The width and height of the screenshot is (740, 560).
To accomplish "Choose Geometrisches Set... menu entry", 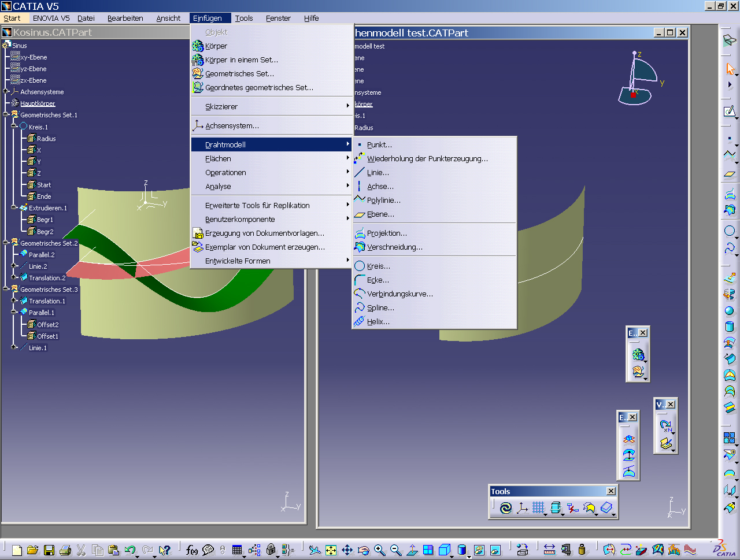I will coord(272,73).
